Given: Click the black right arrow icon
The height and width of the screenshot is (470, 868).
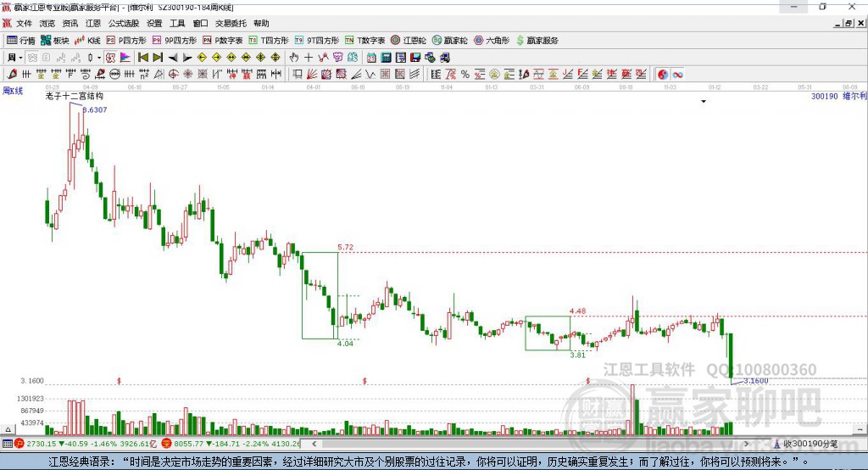Looking at the screenshot, I should (x=187, y=57).
